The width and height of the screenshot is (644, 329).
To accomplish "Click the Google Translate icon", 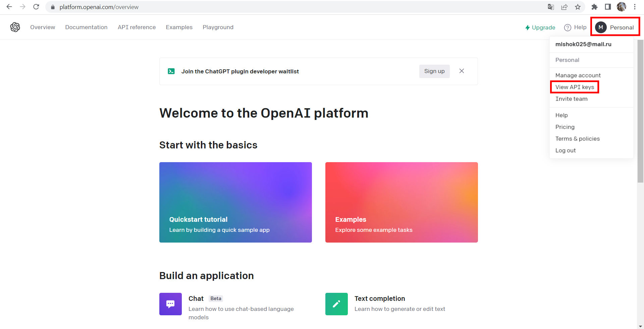I will (551, 7).
